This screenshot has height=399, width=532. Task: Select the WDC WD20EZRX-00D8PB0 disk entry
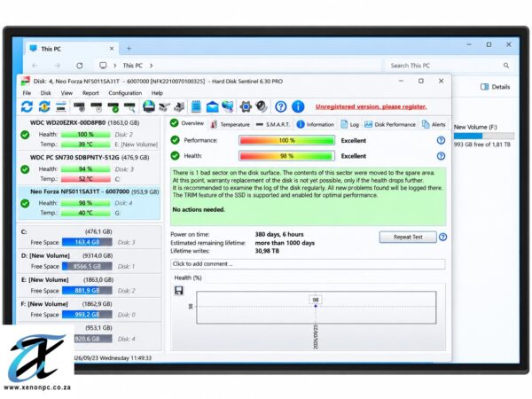(89, 133)
